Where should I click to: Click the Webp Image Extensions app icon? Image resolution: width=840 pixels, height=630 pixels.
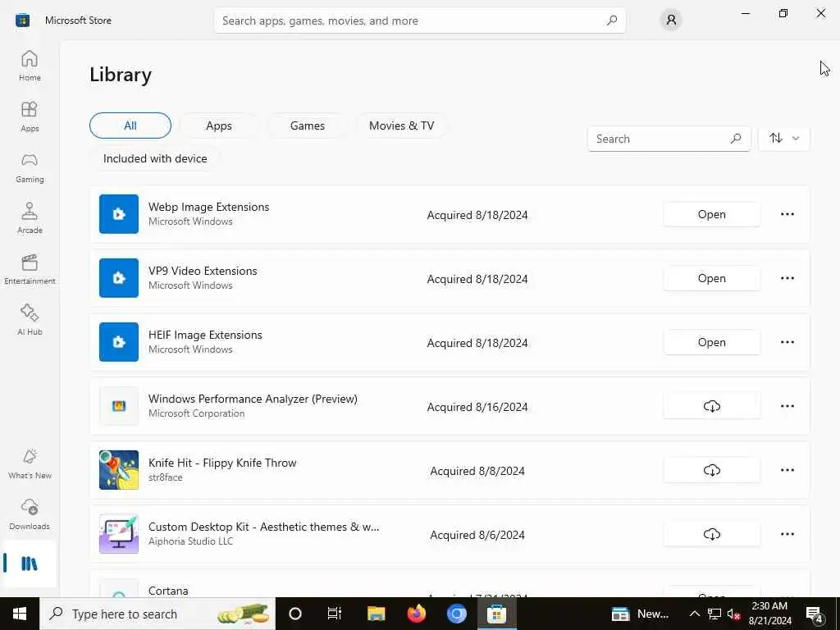pyautogui.click(x=119, y=214)
